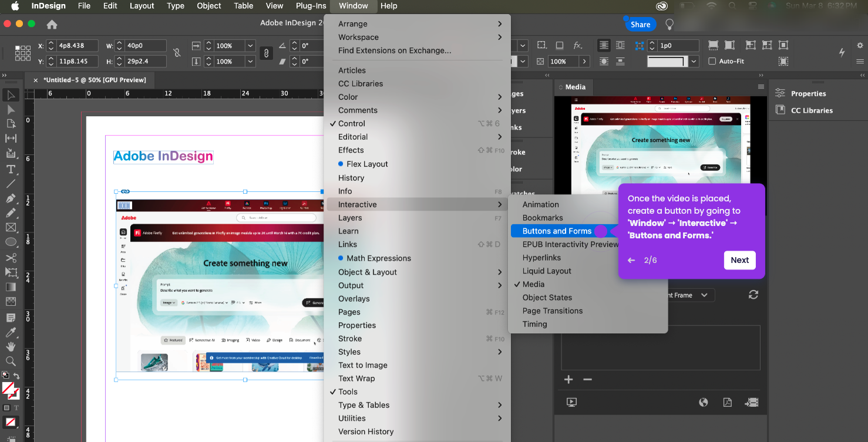Select the Page tool
This screenshot has width=868, height=442.
pos(11,124)
